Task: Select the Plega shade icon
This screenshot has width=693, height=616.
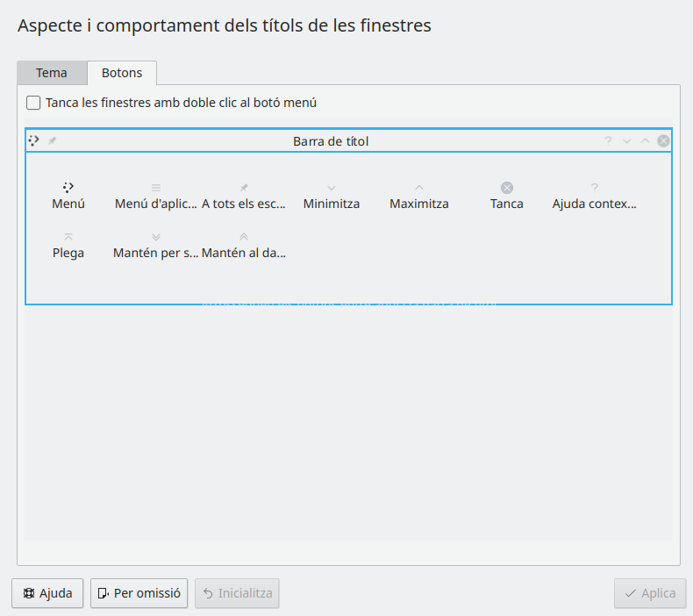Action: [x=68, y=236]
